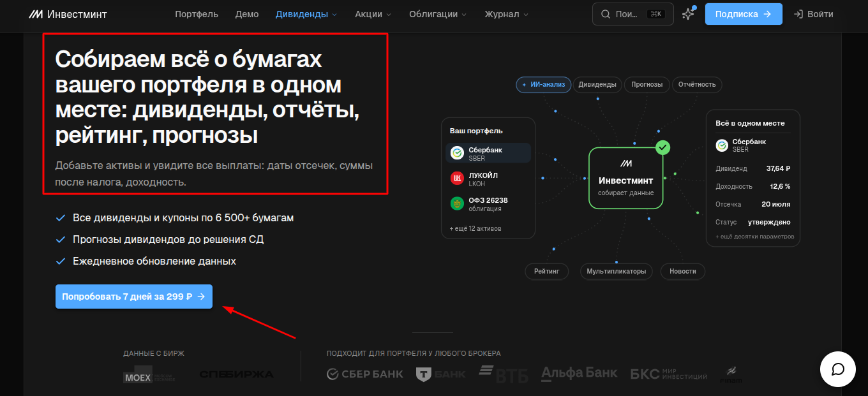Click '+ ещё 12 активов' text
Screen dimensions: 868x396
pyautogui.click(x=475, y=228)
